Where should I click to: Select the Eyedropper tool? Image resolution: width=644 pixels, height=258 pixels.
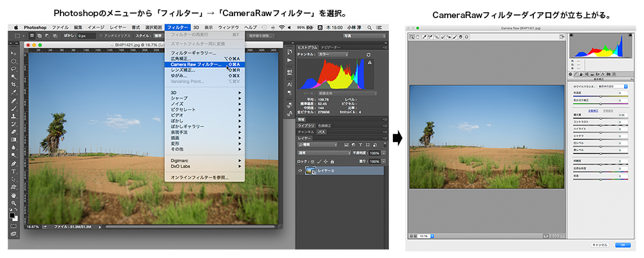pyautogui.click(x=13, y=91)
